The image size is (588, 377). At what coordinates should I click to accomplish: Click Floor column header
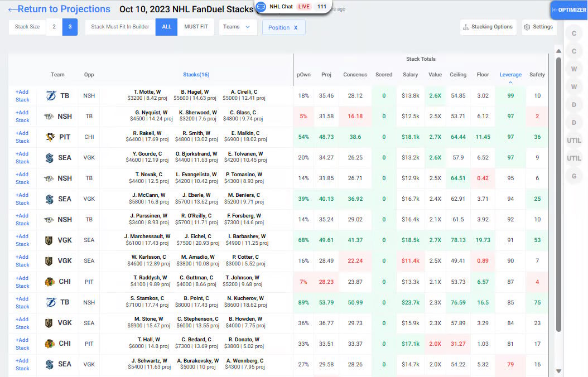coord(483,75)
